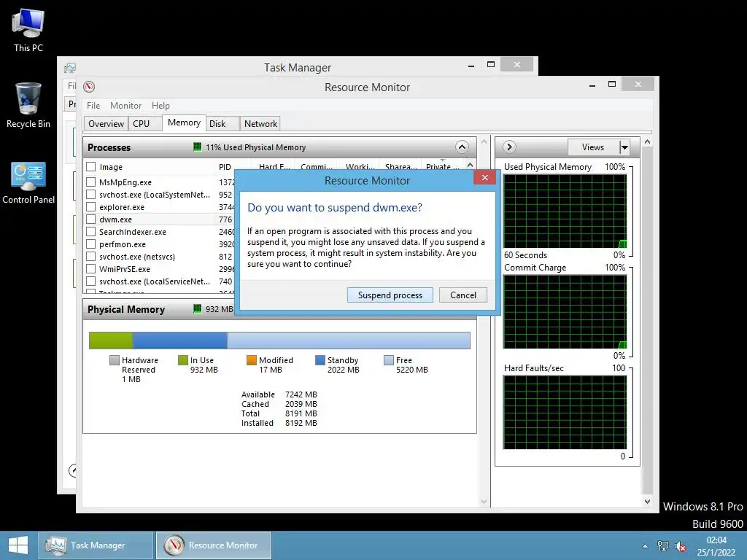747x560 pixels.
Task: Click the Views button
Action: (593, 147)
